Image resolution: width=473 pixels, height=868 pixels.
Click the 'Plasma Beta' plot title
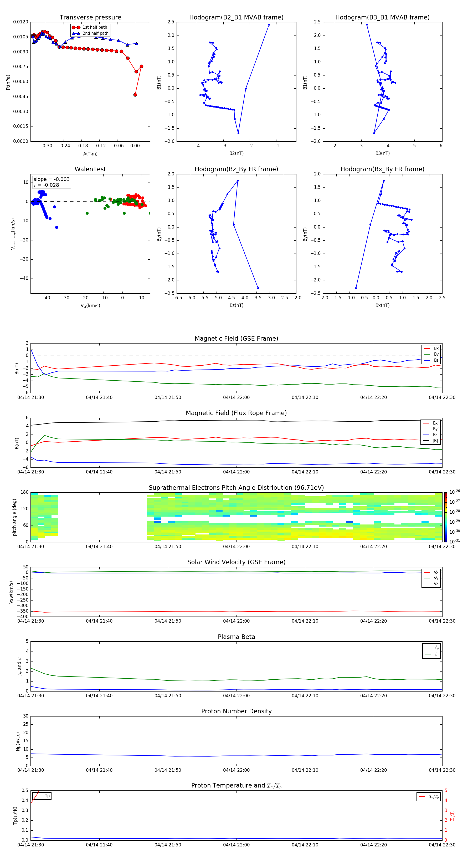[x=236, y=637]
